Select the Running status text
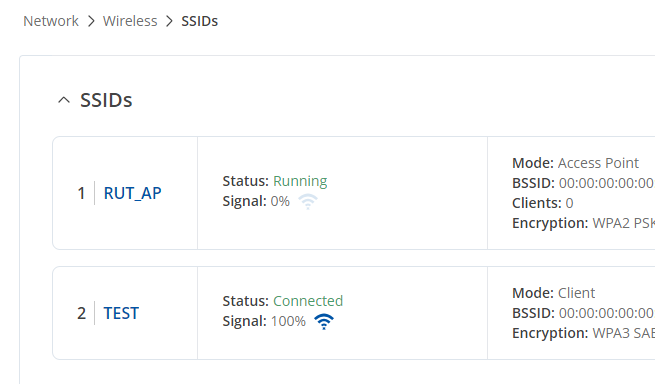655x384 pixels. 300,181
